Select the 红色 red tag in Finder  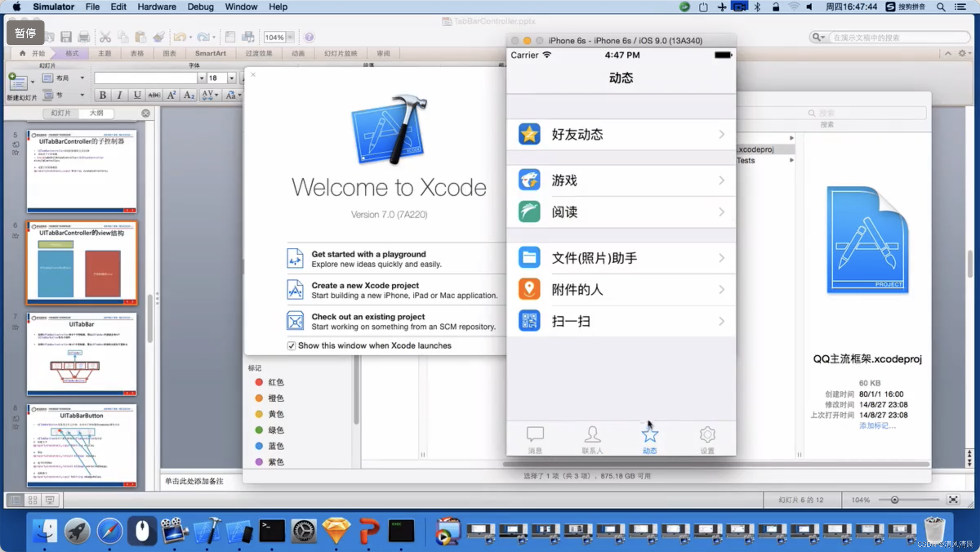click(269, 382)
